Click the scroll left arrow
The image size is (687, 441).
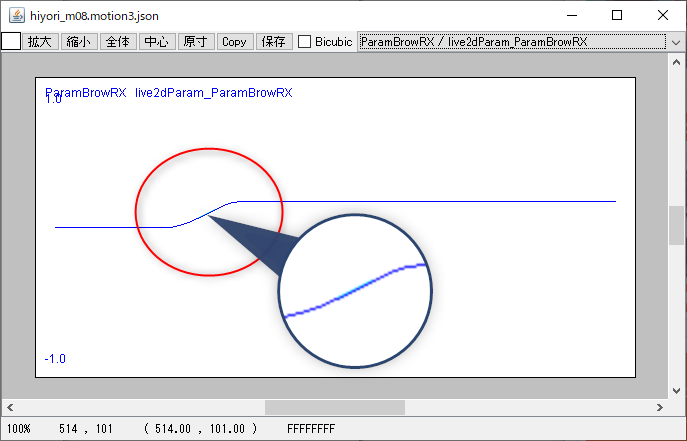[x=8, y=408]
